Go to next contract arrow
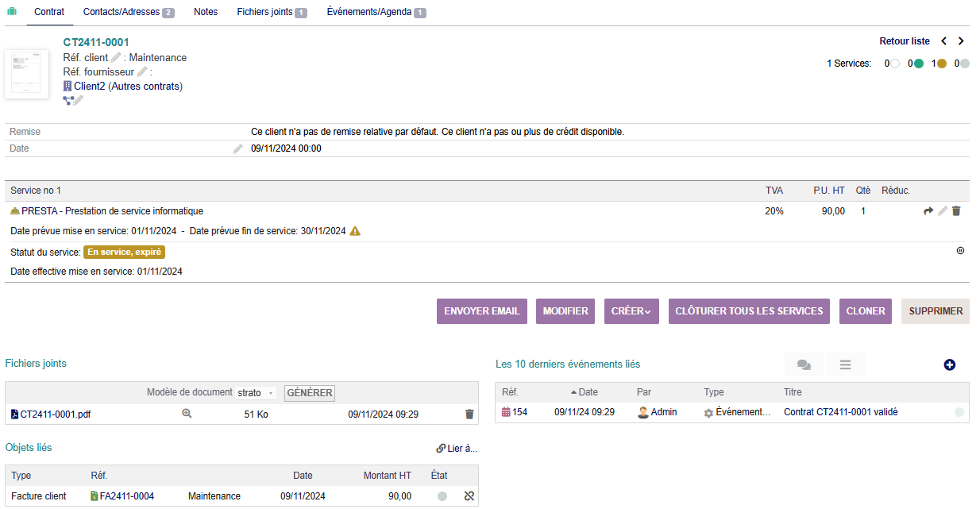 pyautogui.click(x=961, y=41)
